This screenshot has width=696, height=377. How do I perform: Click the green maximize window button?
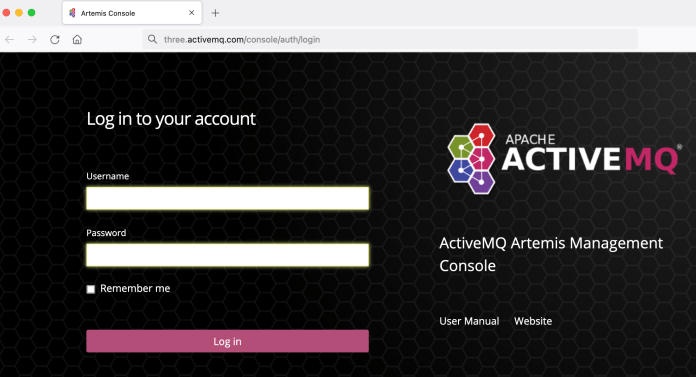pyautogui.click(x=32, y=12)
